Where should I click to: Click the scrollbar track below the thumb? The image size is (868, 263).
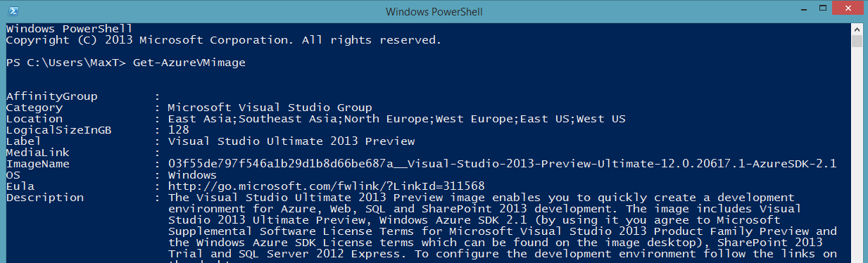[x=857, y=155]
